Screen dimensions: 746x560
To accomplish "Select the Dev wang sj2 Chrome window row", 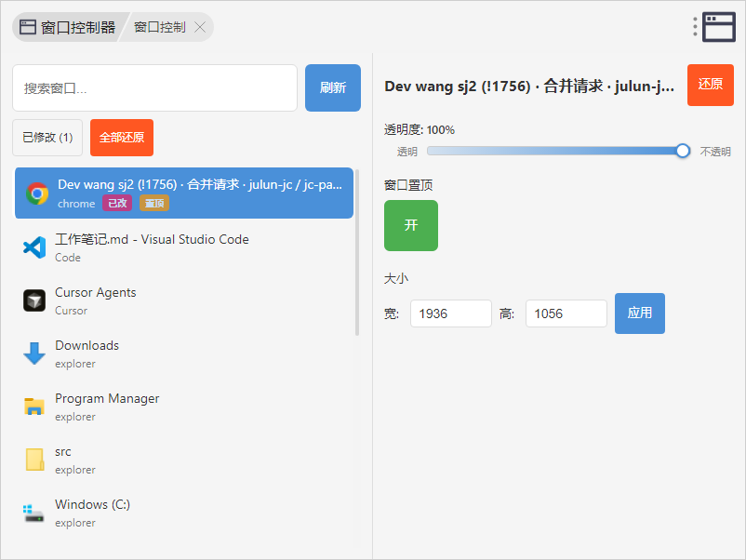I will click(184, 193).
